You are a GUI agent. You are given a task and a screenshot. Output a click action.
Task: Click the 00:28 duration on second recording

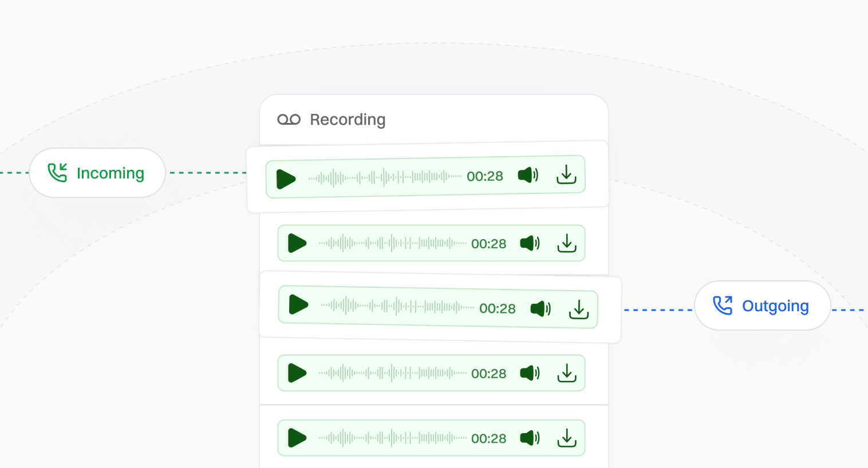click(488, 244)
